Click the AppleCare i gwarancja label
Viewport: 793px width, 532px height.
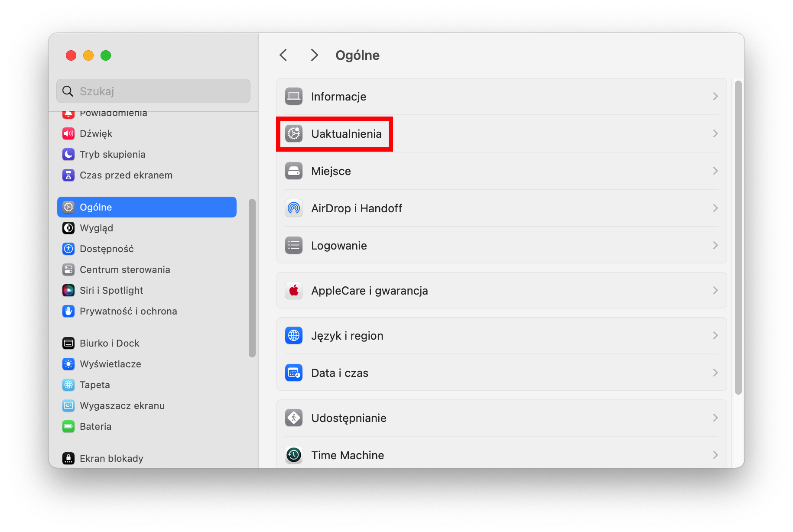(370, 291)
